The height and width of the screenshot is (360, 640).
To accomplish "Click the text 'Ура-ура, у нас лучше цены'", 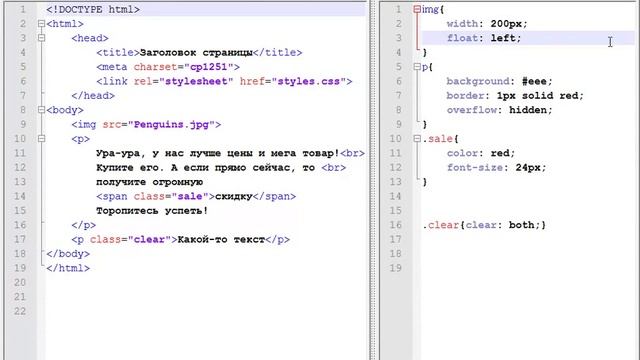I will click(174, 153).
